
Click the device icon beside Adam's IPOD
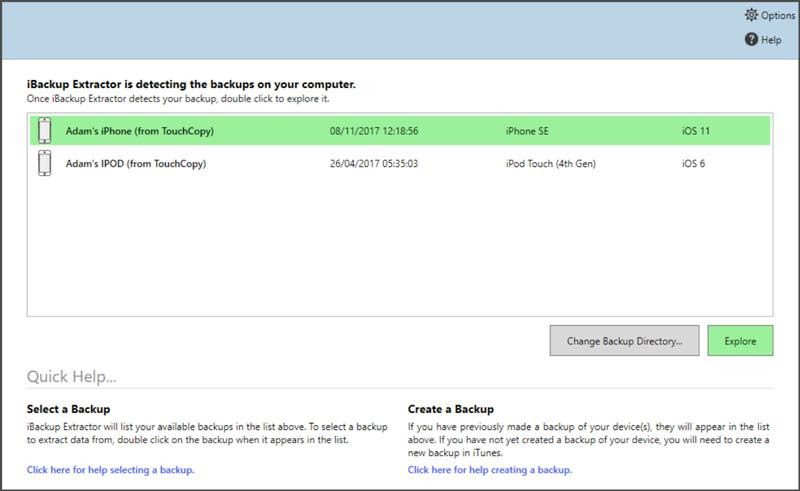(44, 163)
